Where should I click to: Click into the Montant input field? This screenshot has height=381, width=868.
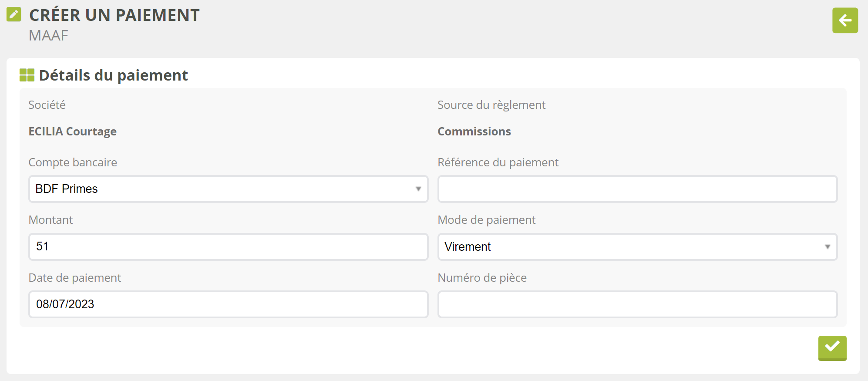coord(228,247)
